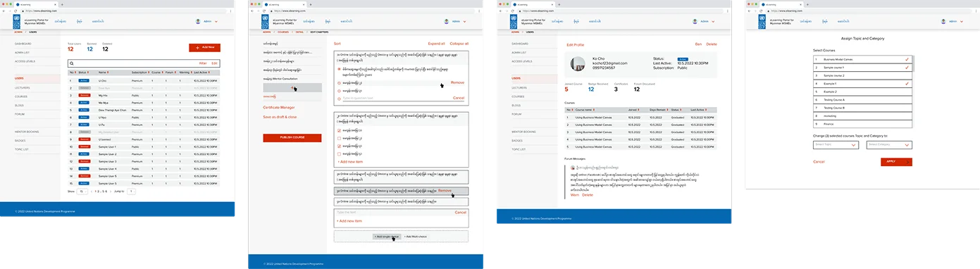
Task: Select the filled radio option in first question
Action: [x=340, y=69]
